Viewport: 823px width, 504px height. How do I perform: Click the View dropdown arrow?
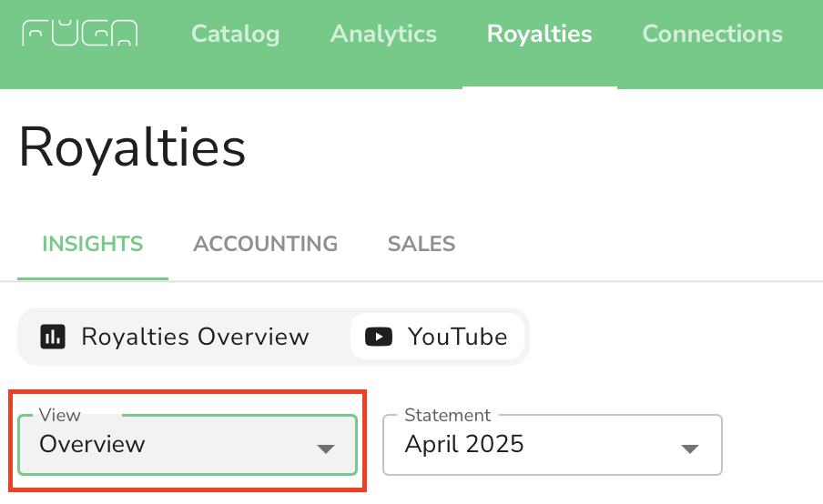point(325,449)
